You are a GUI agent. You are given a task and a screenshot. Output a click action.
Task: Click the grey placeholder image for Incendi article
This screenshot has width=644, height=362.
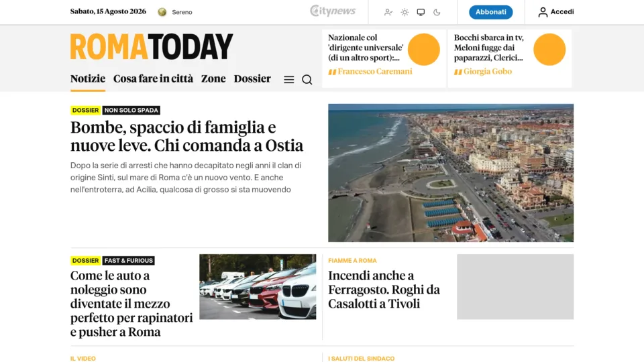click(x=515, y=286)
